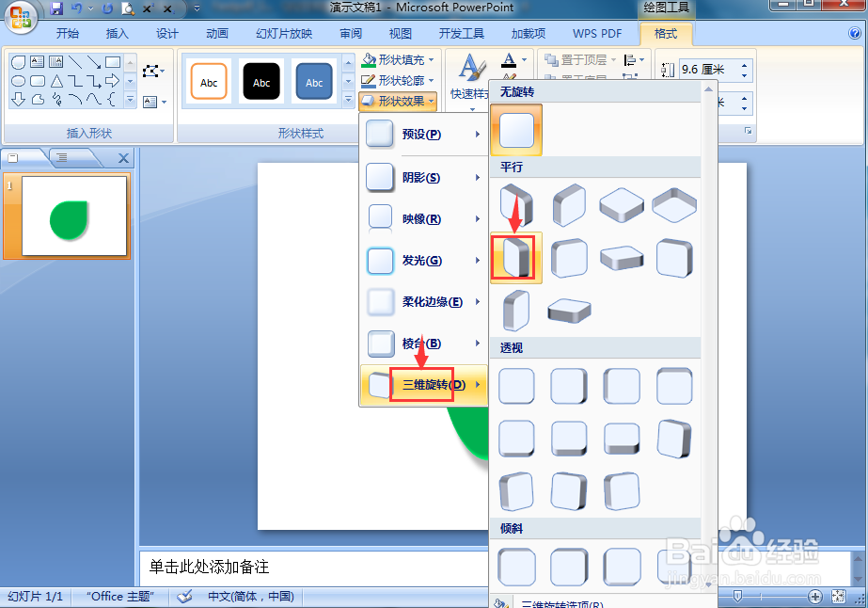868x608 pixels.
Task: Expand the insert shapes gallery
Action: point(130,100)
